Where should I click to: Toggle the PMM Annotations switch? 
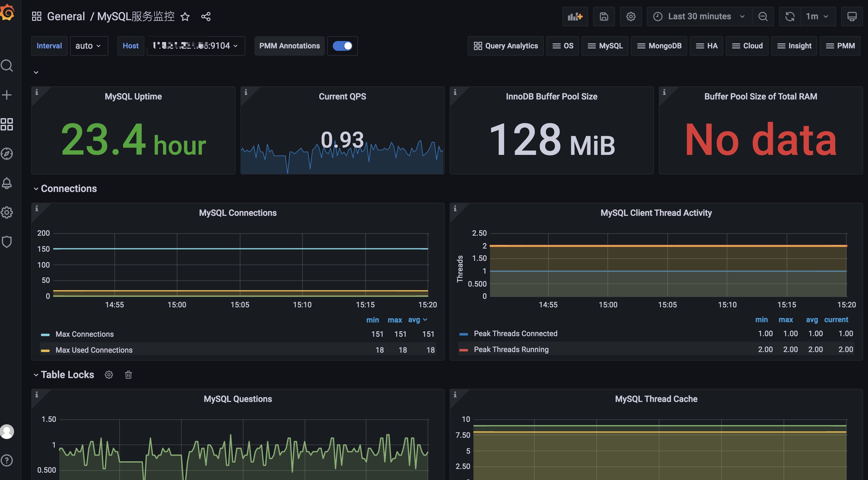point(342,46)
